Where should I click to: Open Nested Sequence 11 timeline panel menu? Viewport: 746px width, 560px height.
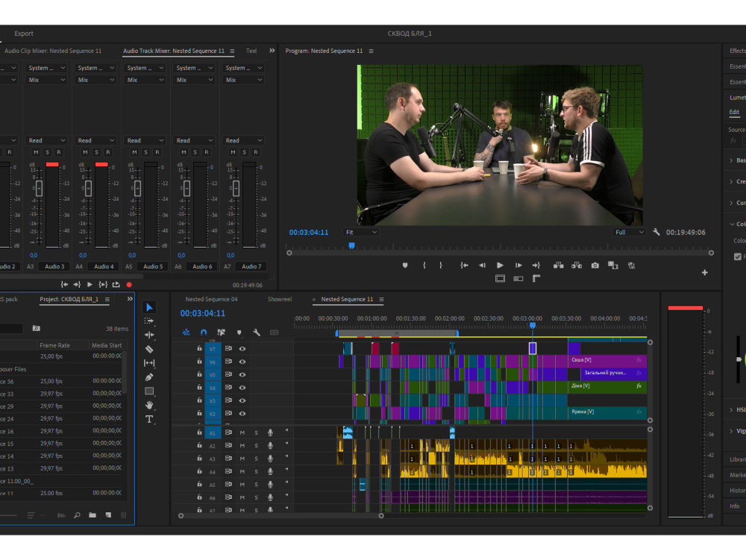(x=381, y=299)
